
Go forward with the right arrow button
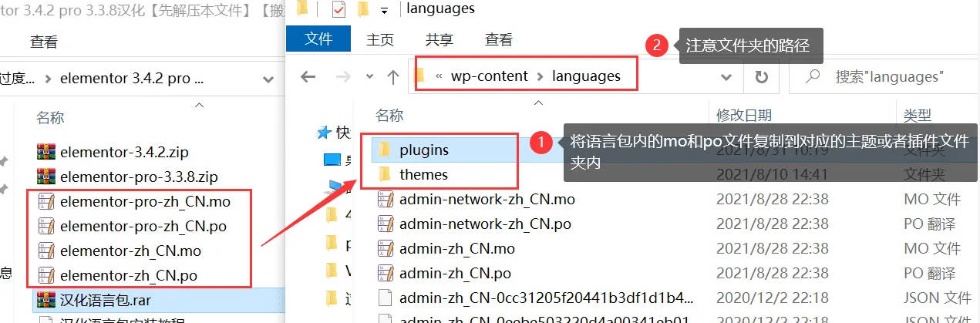point(344,76)
